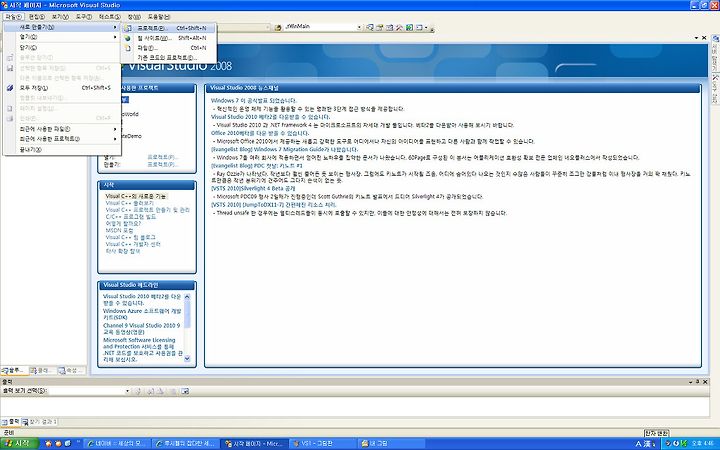Open 프로젝트 link next to 만들기 in recent projects
Viewport: 720px width, 450px height.
tap(163, 164)
